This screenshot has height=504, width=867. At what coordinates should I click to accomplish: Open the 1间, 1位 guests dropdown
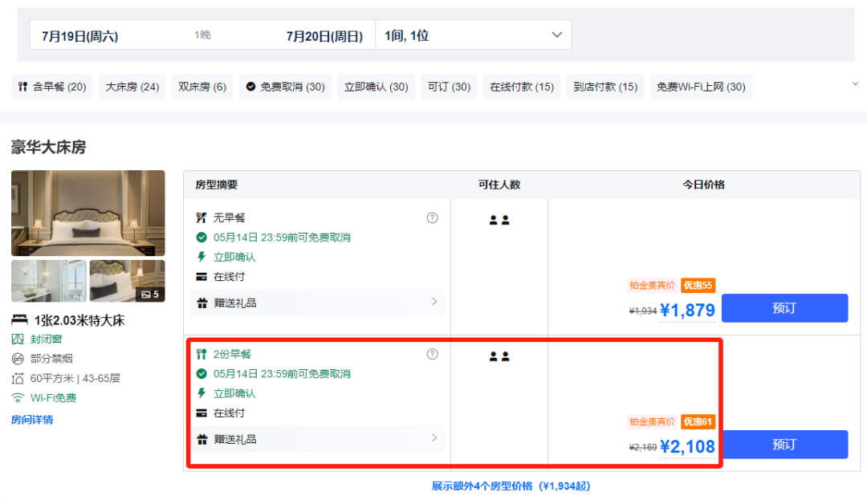click(473, 35)
